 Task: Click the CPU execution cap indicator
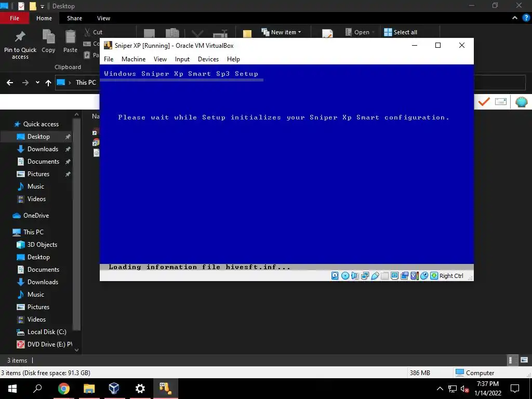click(414, 276)
